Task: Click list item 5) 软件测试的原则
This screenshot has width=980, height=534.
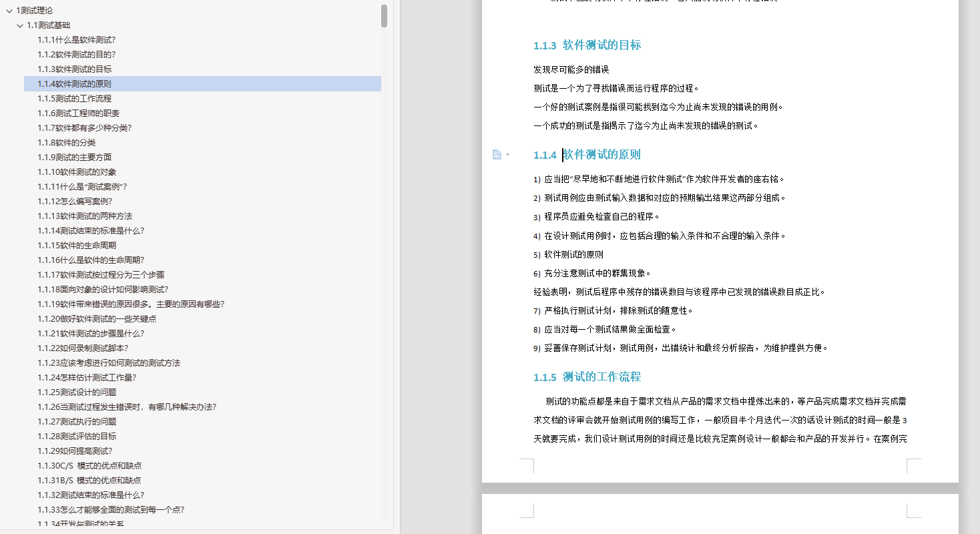Action: [x=569, y=254]
